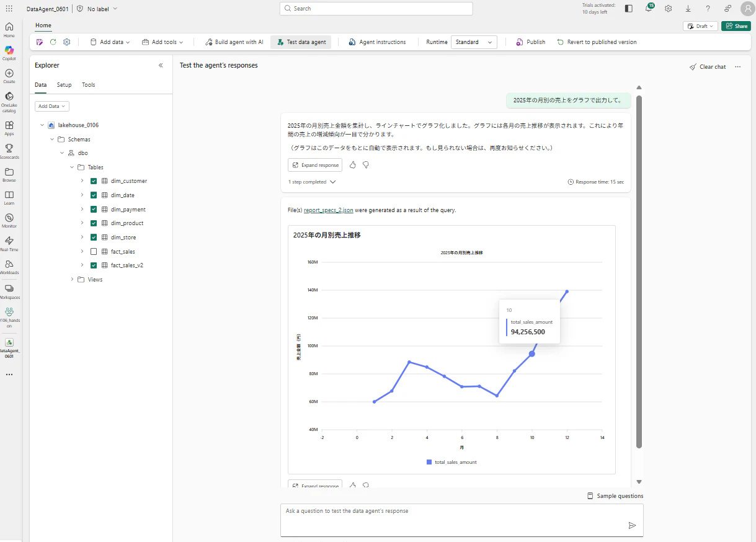Open Apps from the sidebar
Image resolution: width=756 pixels, height=542 pixels.
(x=9, y=128)
